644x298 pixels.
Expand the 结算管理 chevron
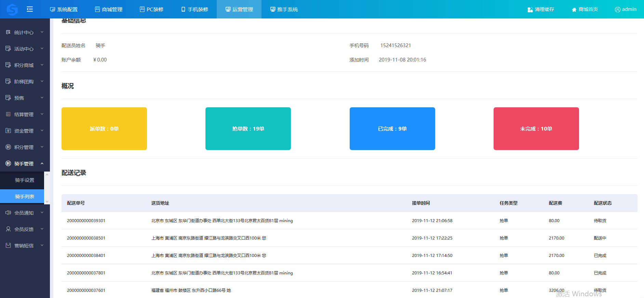(42, 114)
